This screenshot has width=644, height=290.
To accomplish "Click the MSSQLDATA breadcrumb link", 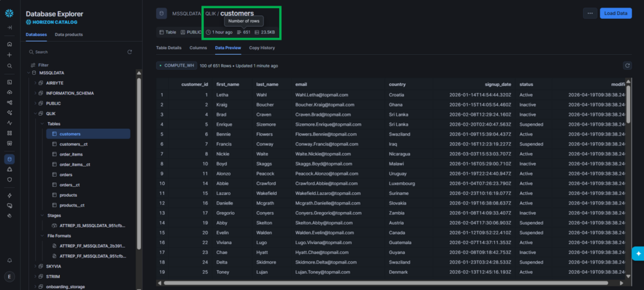I will point(186,14).
